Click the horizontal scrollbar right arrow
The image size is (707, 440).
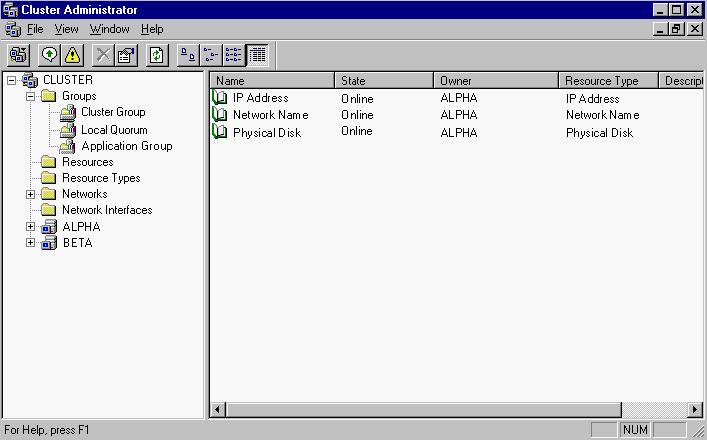tap(695, 410)
